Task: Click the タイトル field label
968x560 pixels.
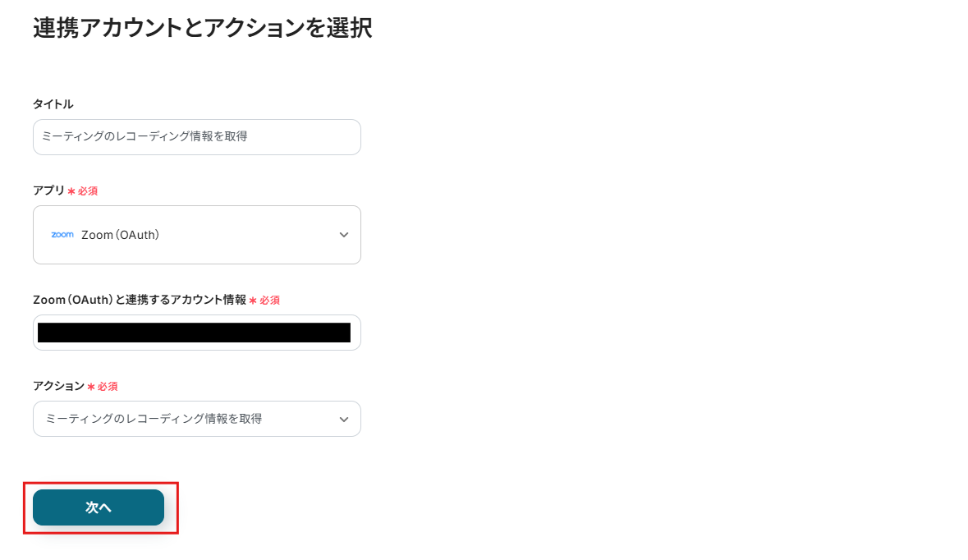Action: pyautogui.click(x=53, y=103)
